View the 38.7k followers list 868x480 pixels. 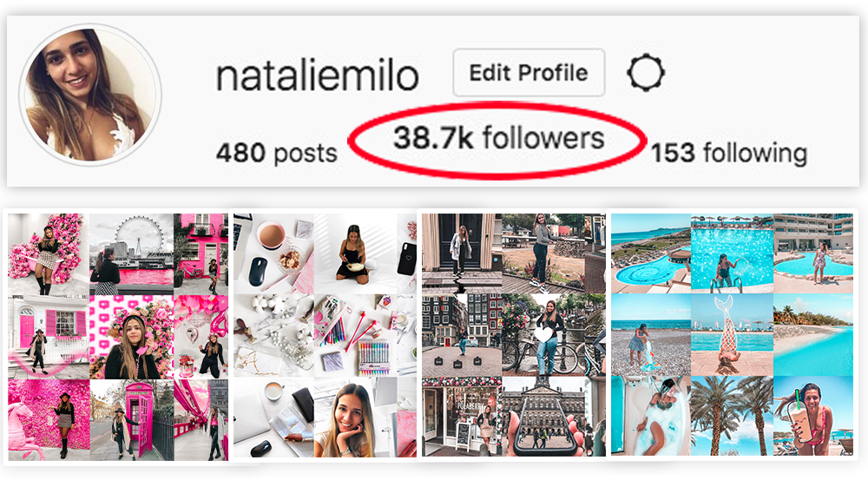tap(498, 138)
